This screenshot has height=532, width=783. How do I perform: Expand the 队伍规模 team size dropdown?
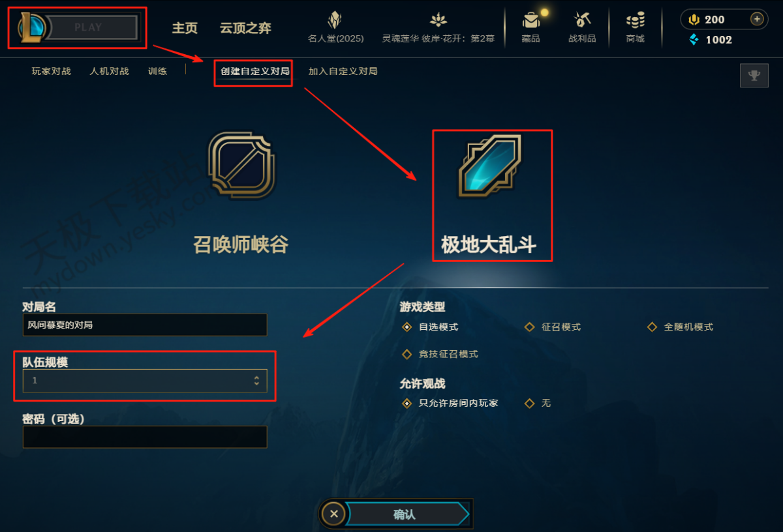tap(145, 381)
